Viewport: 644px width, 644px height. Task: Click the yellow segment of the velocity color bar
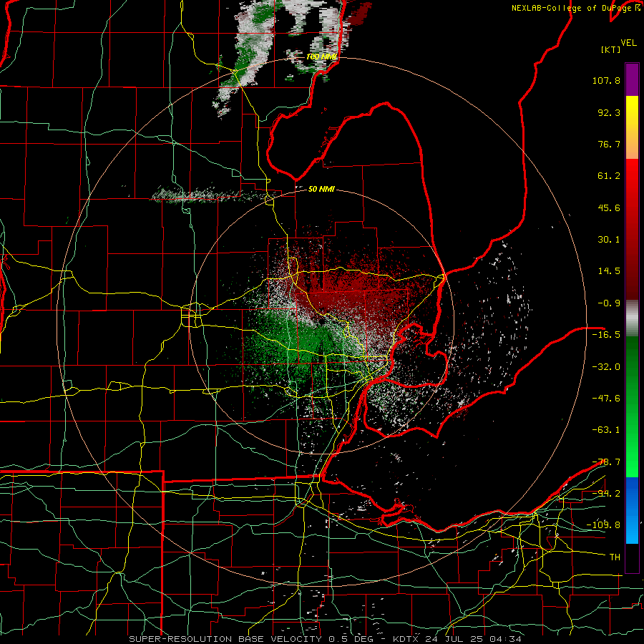(632, 127)
